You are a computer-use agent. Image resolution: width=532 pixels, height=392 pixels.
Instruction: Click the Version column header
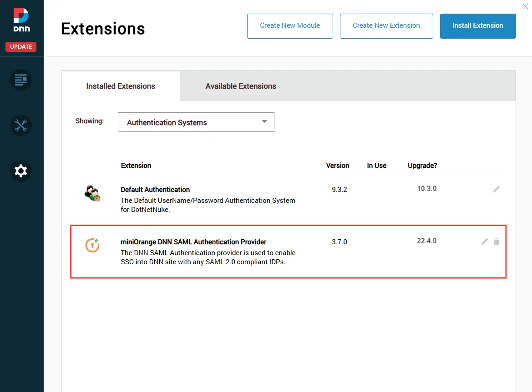(338, 166)
